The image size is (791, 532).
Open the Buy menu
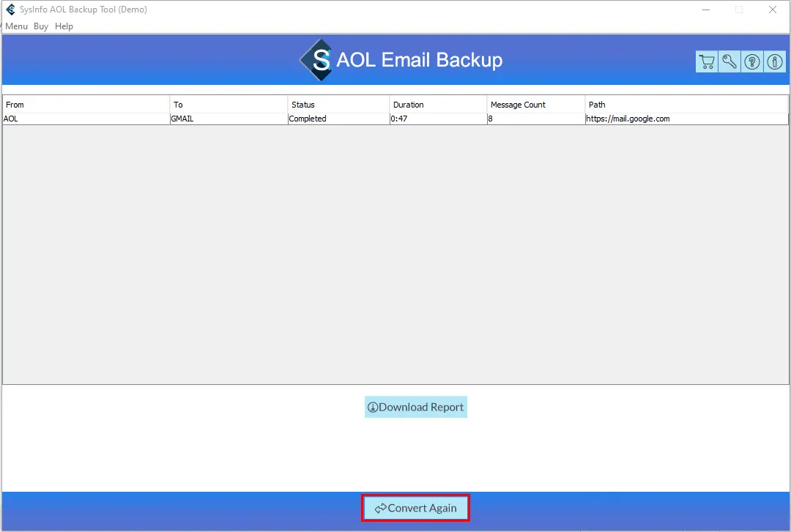click(41, 26)
